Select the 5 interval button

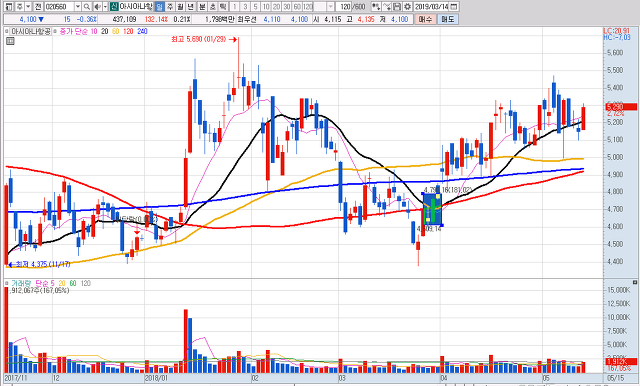click(255, 7)
